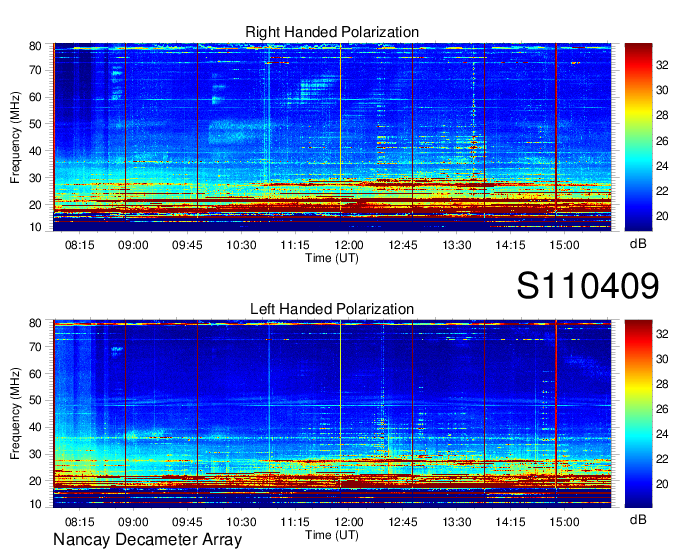680x552 pixels.
Task: Select the 12:00 tick under Right Handed plot
Action: pos(349,245)
